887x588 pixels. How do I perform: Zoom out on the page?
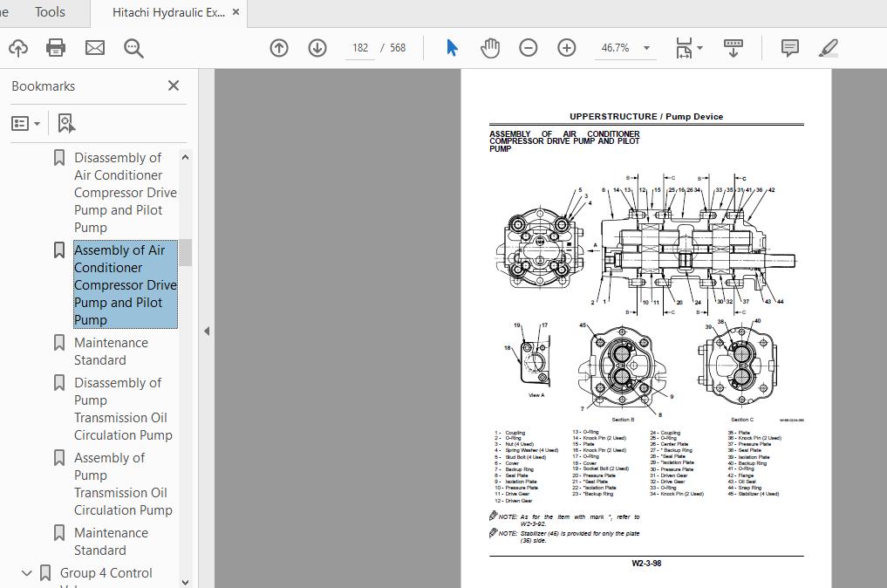pos(528,48)
